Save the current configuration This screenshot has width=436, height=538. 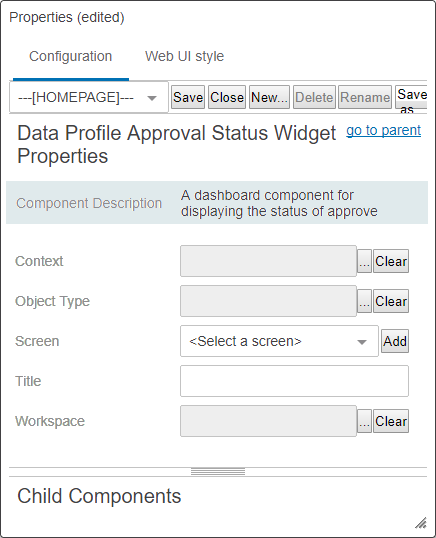coord(188,97)
